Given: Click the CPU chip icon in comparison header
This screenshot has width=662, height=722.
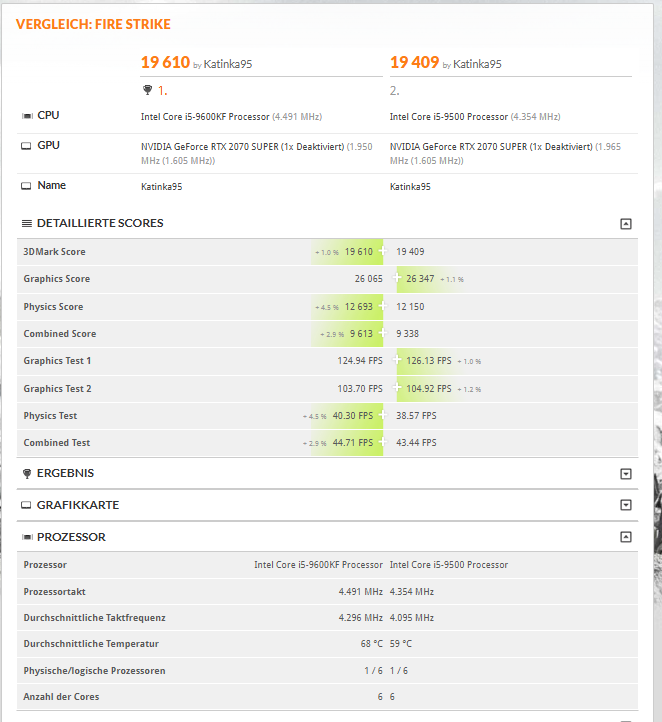Looking at the screenshot, I should pyautogui.click(x=27, y=116).
